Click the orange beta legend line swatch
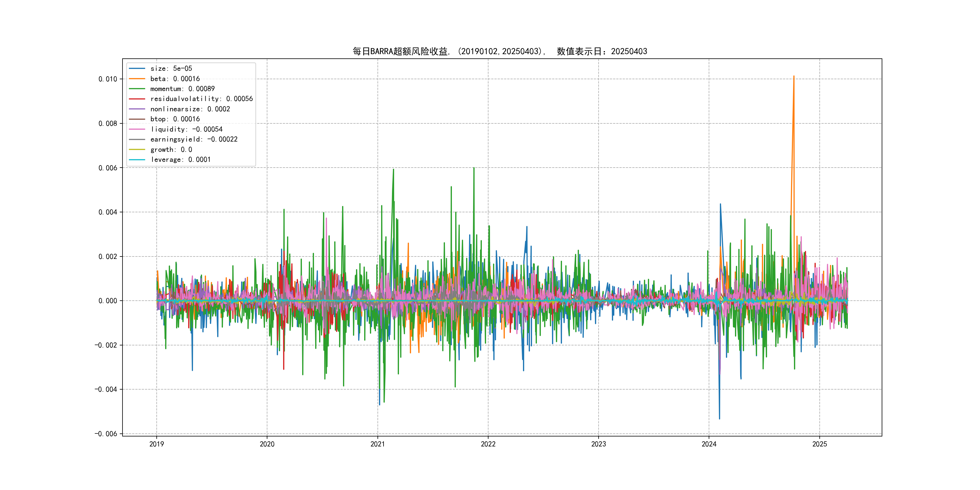This screenshot has width=980, height=490. pyautogui.click(x=137, y=79)
